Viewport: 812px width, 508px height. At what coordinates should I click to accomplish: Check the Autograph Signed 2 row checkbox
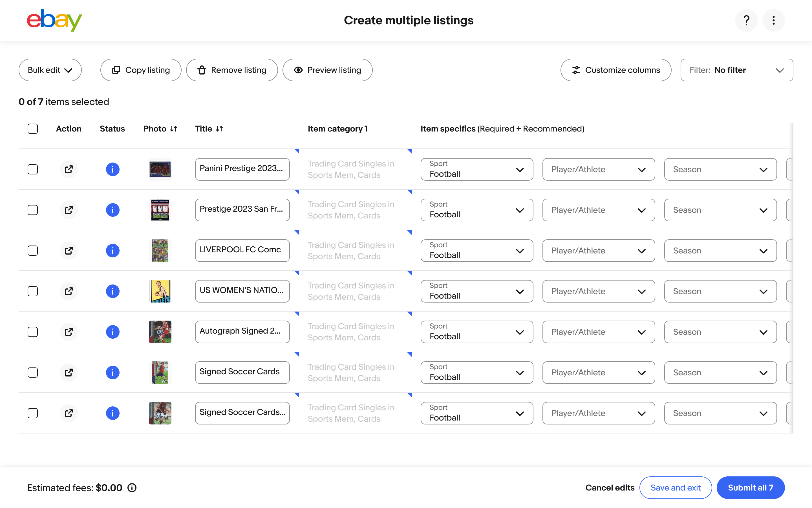32,332
